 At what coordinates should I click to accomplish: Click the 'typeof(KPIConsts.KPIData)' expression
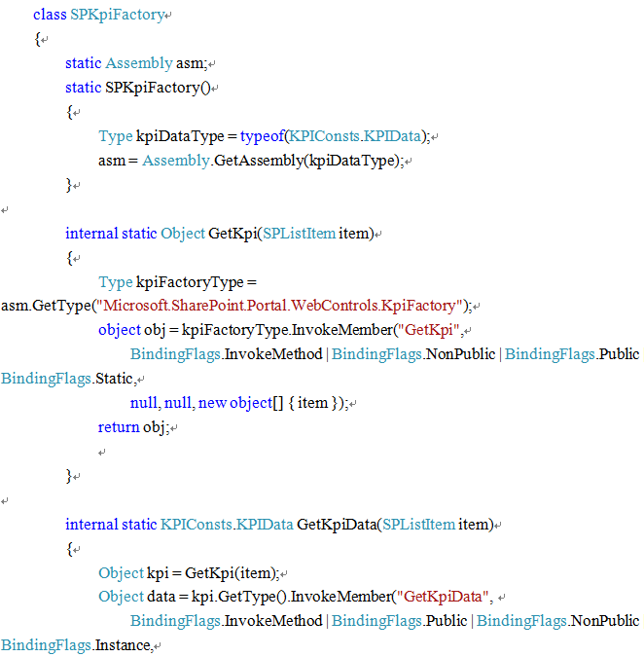(x=333, y=136)
